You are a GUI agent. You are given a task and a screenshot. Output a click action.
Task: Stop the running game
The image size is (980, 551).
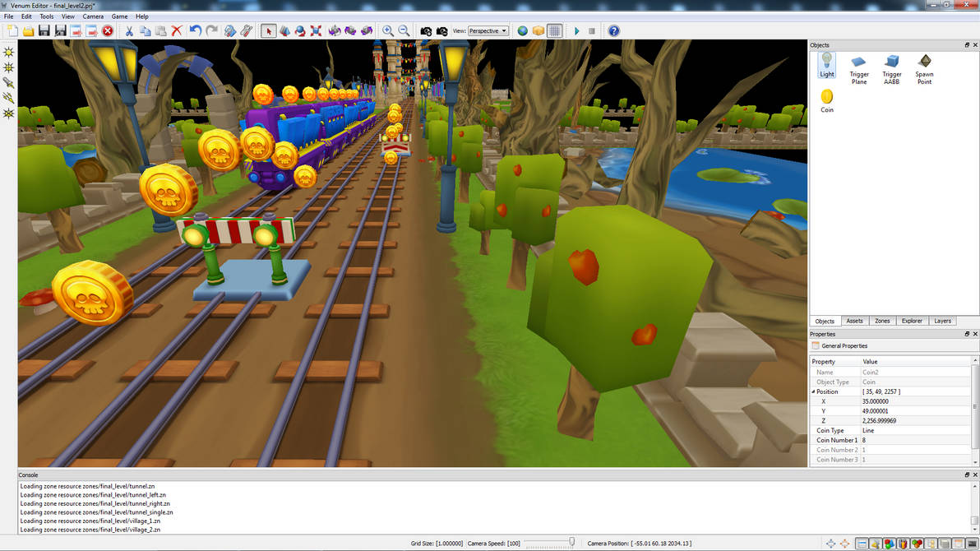[x=592, y=30]
